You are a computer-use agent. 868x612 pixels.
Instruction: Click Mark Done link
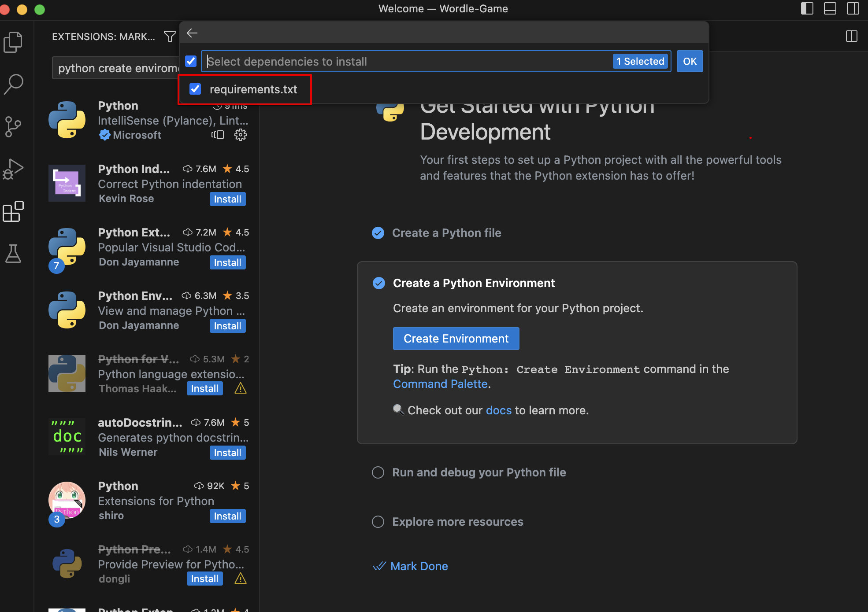(419, 566)
